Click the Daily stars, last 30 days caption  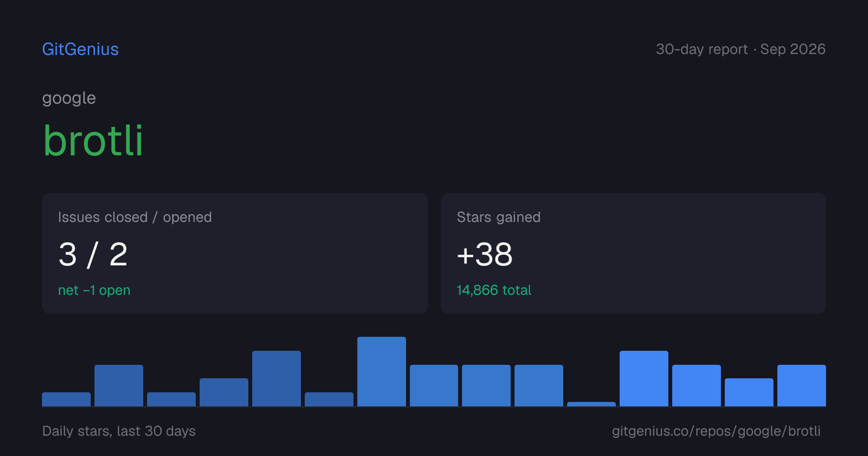click(119, 431)
